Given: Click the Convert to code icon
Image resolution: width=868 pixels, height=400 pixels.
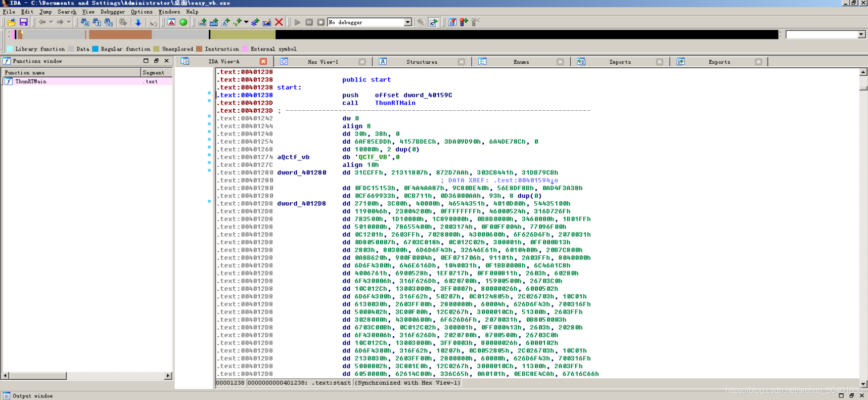Looking at the screenshot, I should [x=202, y=22].
